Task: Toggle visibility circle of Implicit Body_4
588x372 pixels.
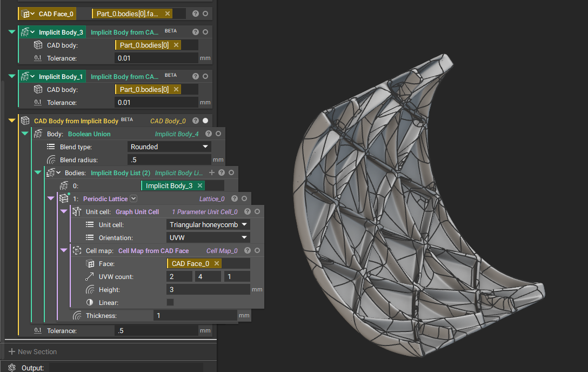Action: click(x=218, y=134)
